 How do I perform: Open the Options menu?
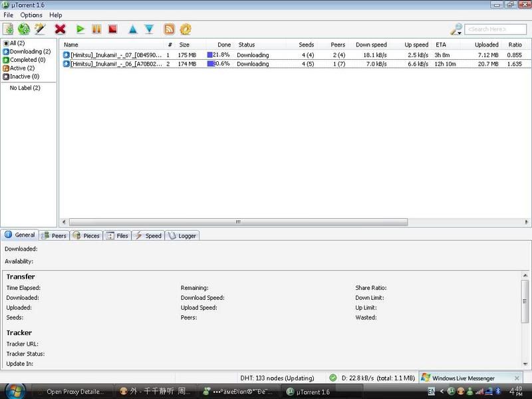31,15
